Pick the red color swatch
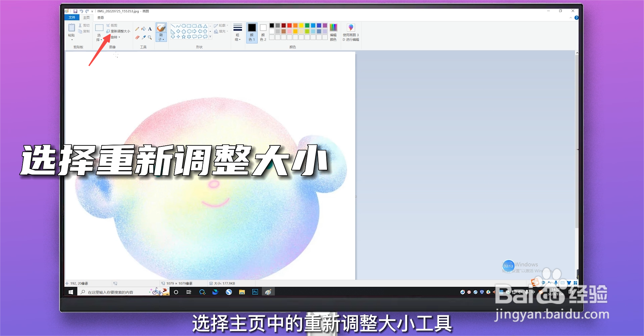Screen dimensions: 644x336 [289, 25]
